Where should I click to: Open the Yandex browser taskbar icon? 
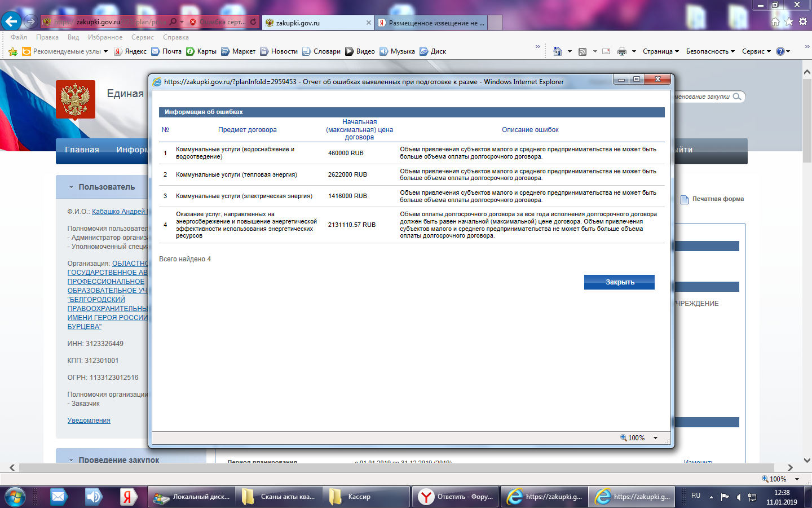point(128,497)
